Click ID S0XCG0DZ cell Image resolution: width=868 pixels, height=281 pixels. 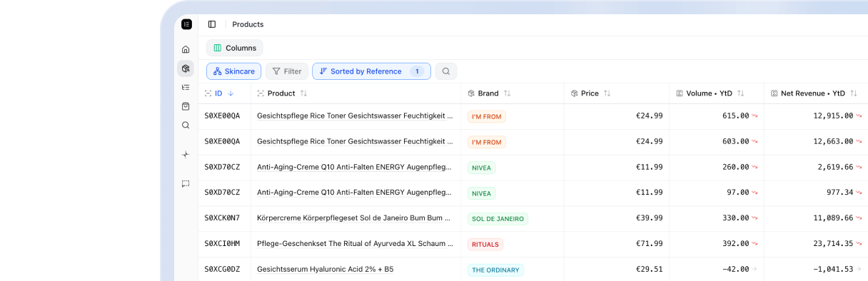222,270
